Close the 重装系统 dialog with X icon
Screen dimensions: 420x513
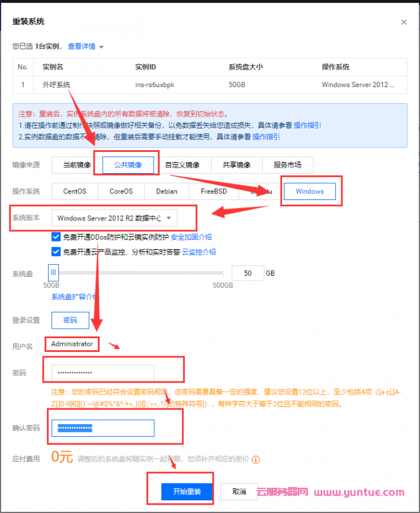pos(404,22)
